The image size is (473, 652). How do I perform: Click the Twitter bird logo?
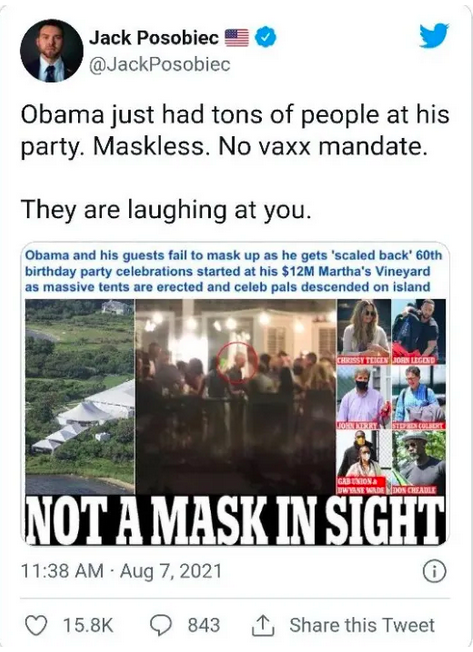434,36
